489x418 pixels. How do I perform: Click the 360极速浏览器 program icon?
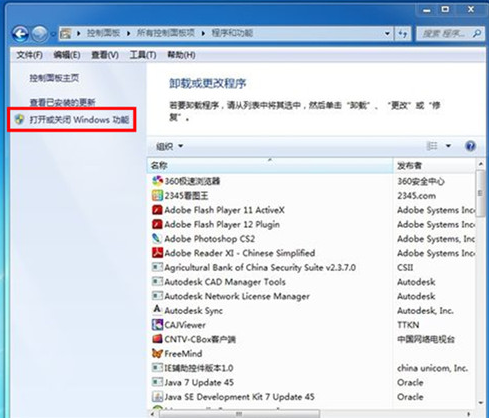coord(157,181)
